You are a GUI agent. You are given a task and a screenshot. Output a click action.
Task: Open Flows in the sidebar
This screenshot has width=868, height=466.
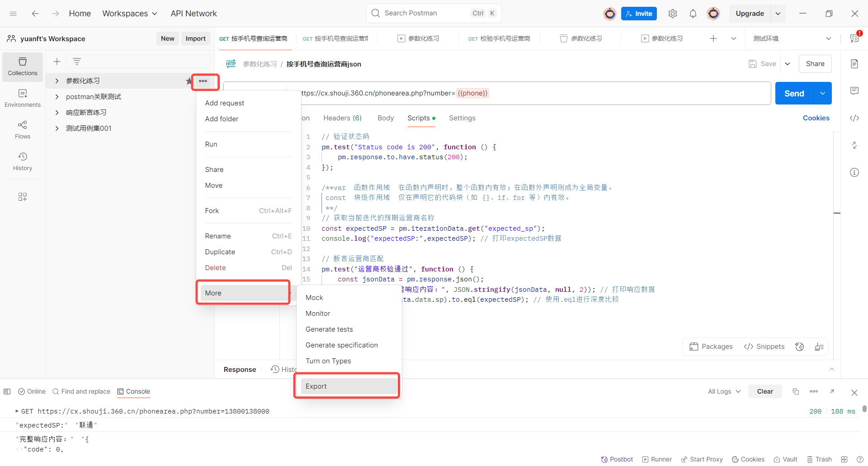coord(23,130)
